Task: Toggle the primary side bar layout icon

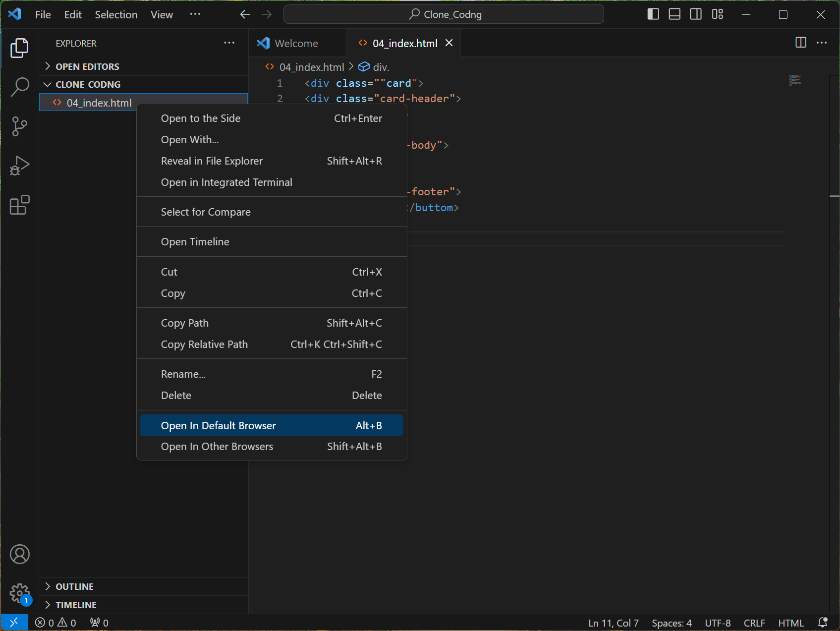Action: [x=653, y=14]
